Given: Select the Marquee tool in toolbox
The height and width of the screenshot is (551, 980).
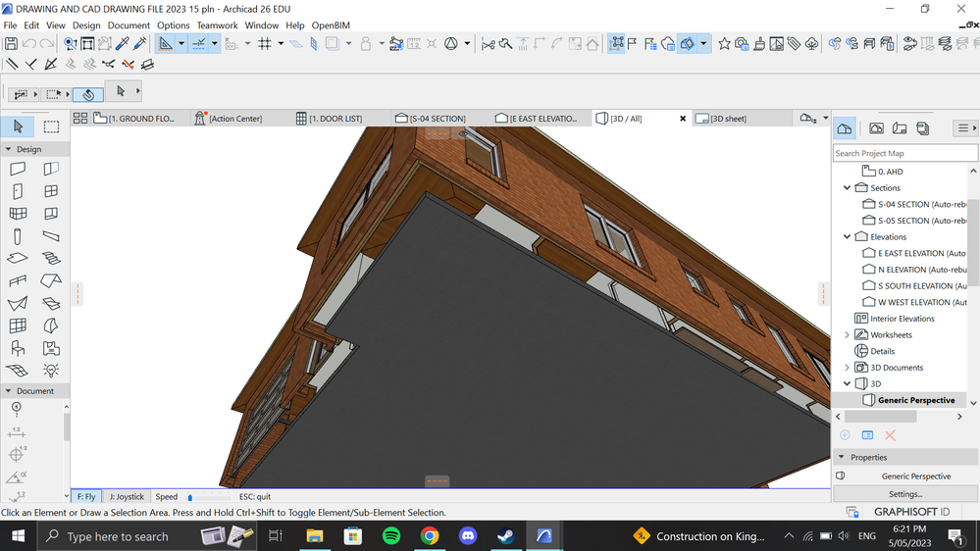Looking at the screenshot, I should pos(51,126).
